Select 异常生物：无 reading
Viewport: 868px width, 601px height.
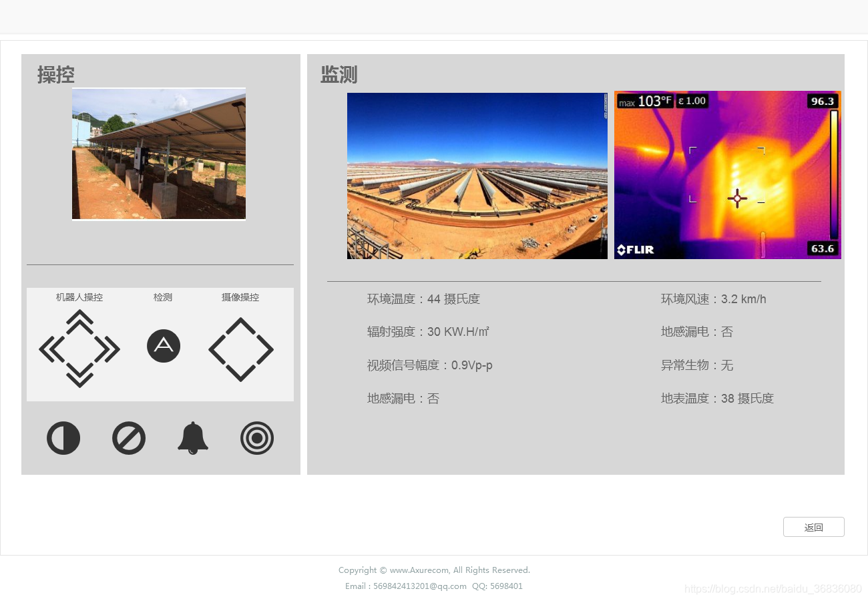coord(697,365)
